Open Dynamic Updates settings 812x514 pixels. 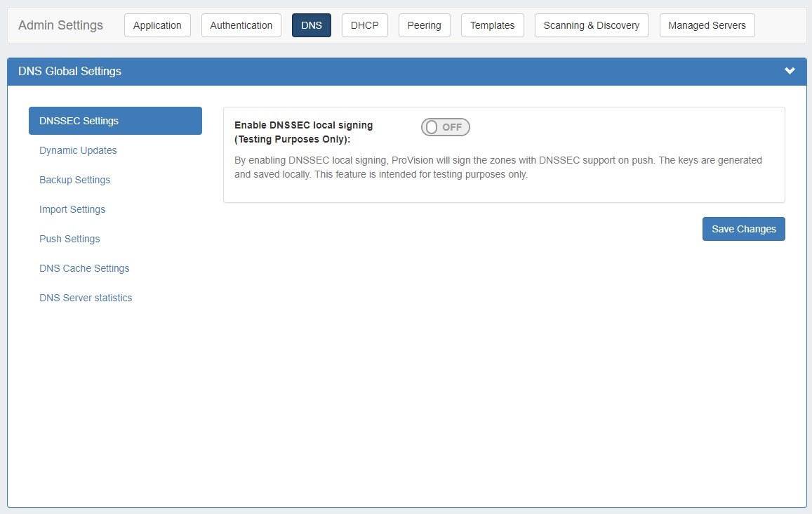pyautogui.click(x=78, y=150)
